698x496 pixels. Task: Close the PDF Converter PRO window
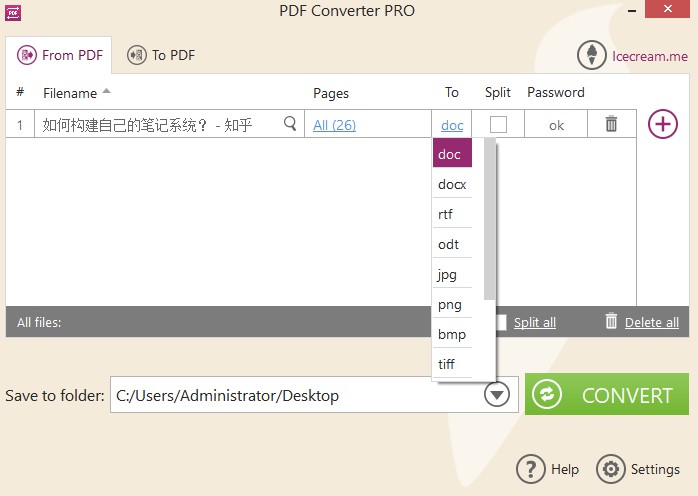[x=667, y=9]
